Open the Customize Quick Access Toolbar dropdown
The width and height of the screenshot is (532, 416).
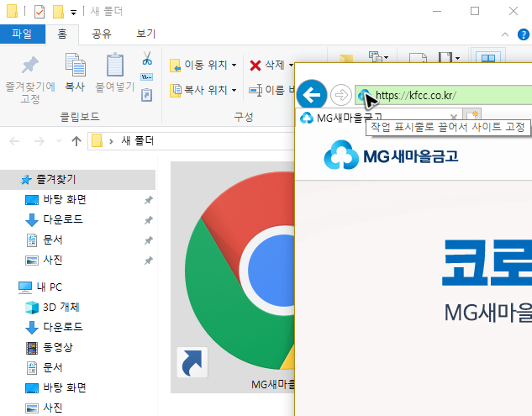(x=73, y=13)
